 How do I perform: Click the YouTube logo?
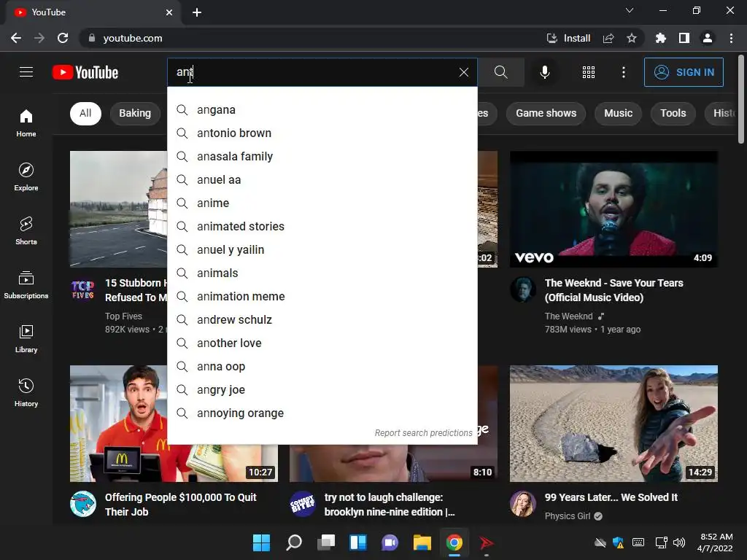click(85, 72)
